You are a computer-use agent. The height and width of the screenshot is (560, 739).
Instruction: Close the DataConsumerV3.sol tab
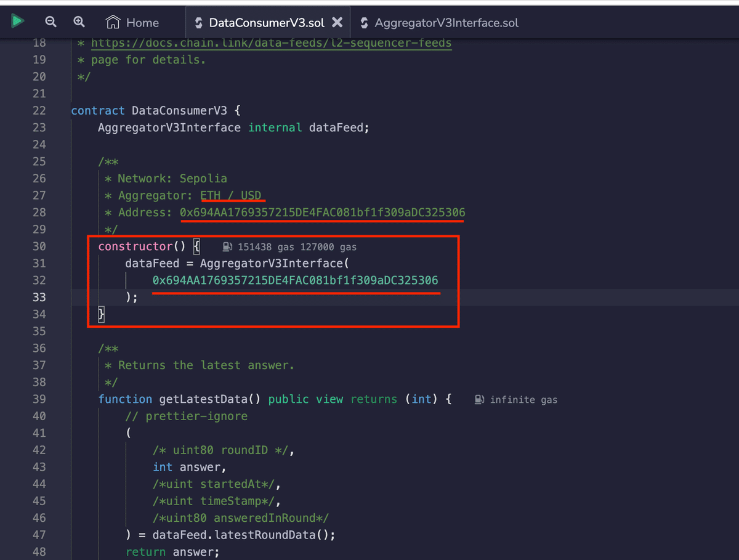(x=337, y=22)
